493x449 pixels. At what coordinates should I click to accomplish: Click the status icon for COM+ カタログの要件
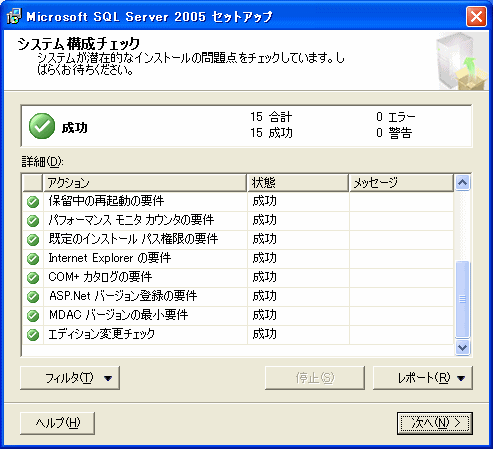click(33, 278)
